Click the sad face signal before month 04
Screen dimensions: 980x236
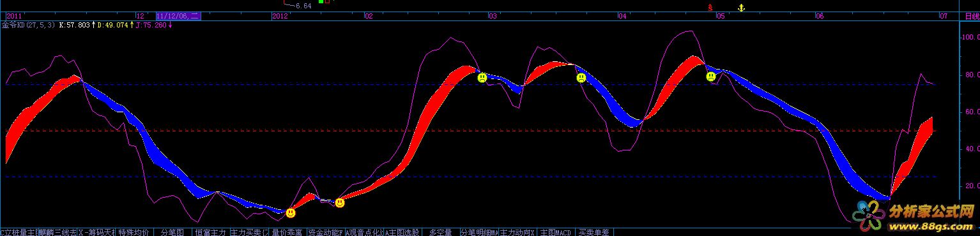pos(581,78)
